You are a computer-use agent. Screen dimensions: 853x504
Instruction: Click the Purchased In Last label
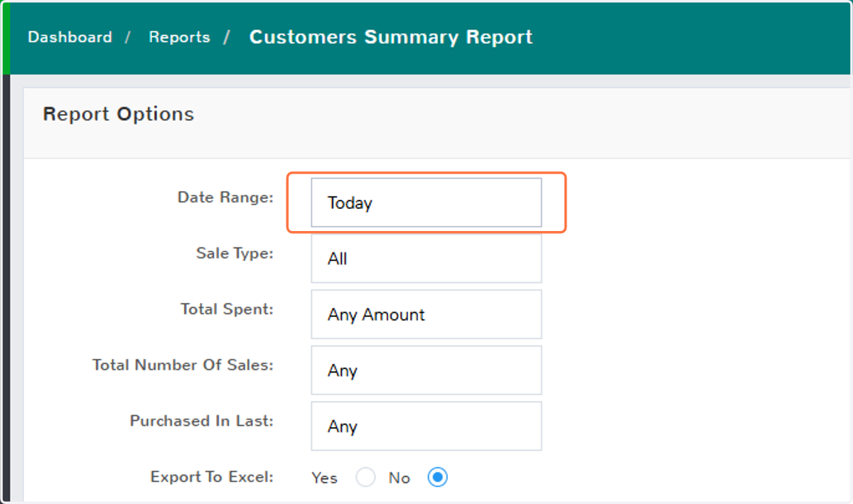(x=201, y=421)
